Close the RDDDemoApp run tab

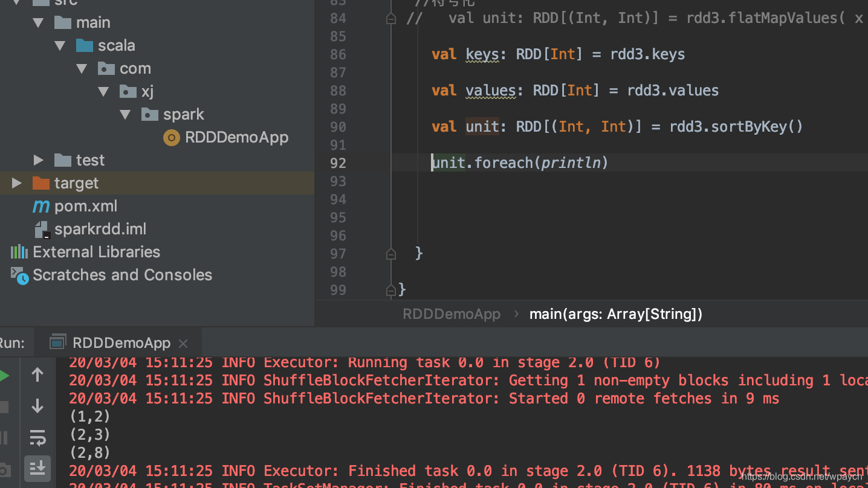(x=183, y=344)
